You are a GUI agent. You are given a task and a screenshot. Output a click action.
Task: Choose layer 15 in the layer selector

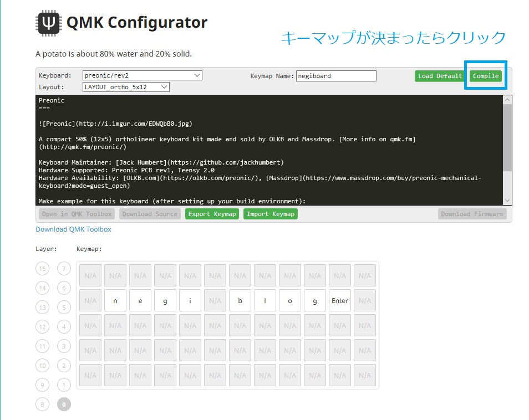click(42, 269)
